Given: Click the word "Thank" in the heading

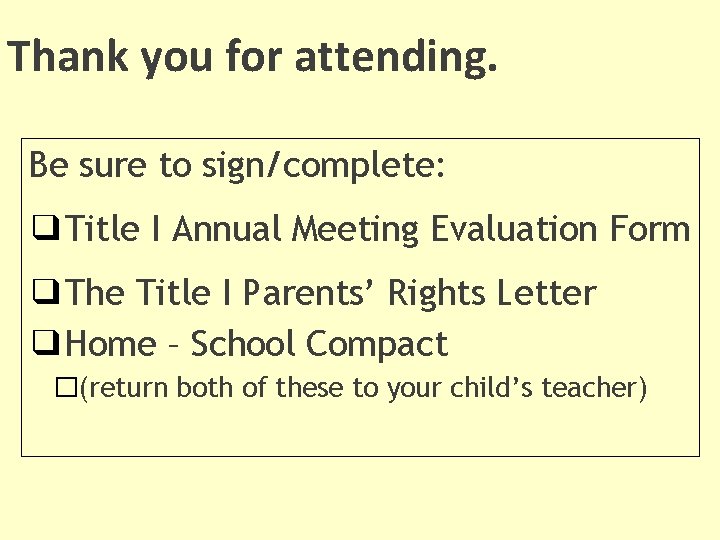Looking at the screenshot, I should [x=70, y=57].
